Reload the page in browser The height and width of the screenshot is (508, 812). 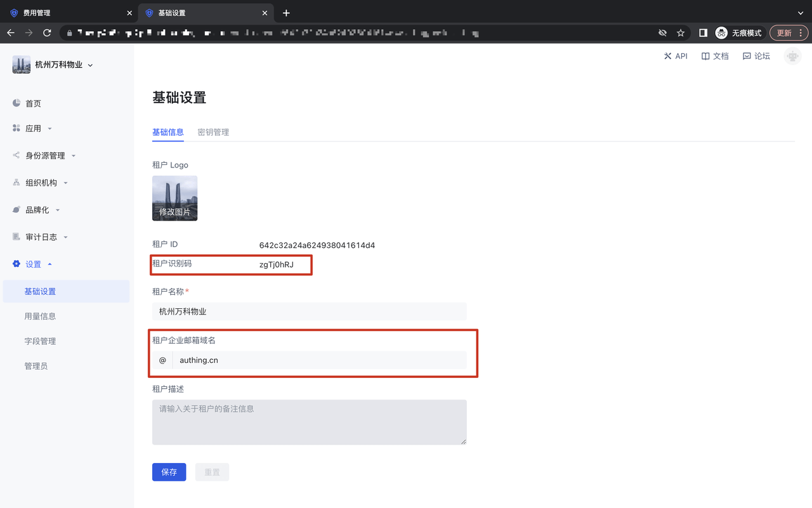pos(47,33)
